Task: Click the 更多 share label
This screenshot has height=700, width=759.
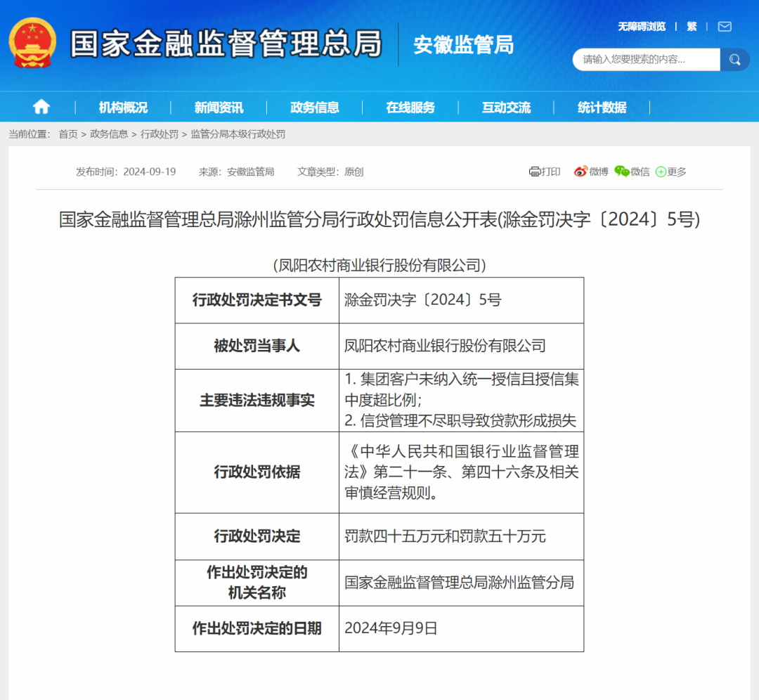Action: click(677, 171)
